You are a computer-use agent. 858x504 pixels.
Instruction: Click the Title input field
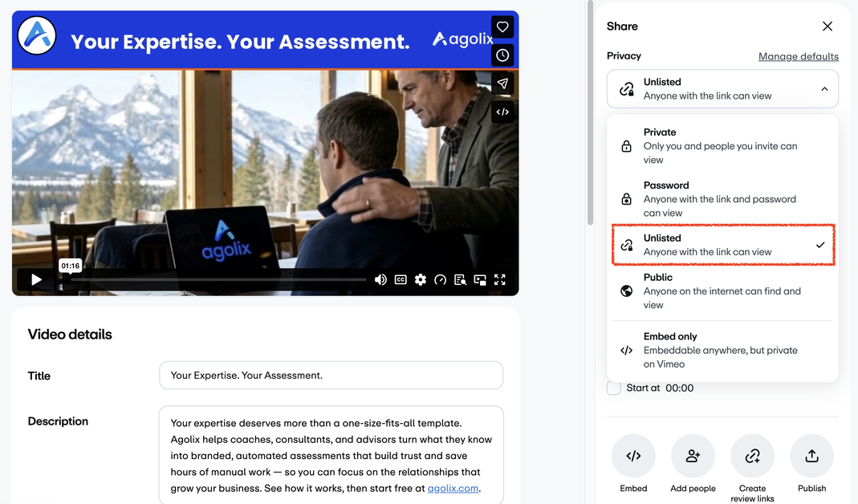331,376
